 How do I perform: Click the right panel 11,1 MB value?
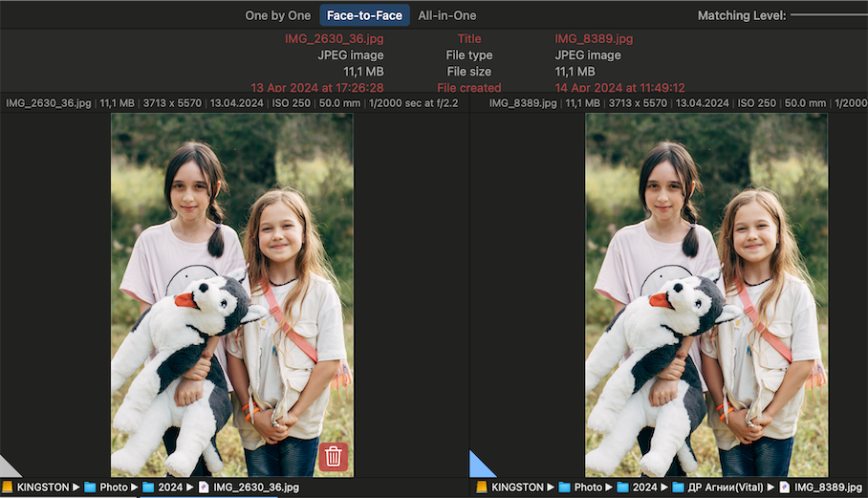tap(575, 72)
